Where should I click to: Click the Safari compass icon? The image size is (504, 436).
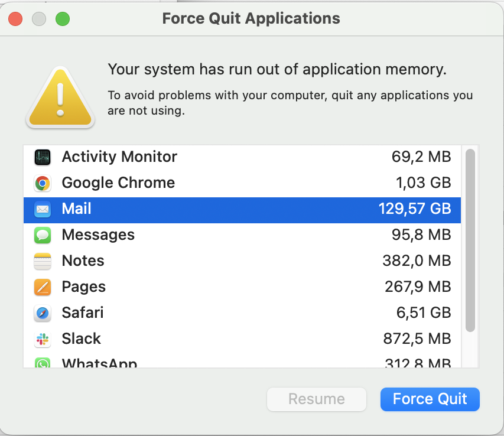pos(43,313)
